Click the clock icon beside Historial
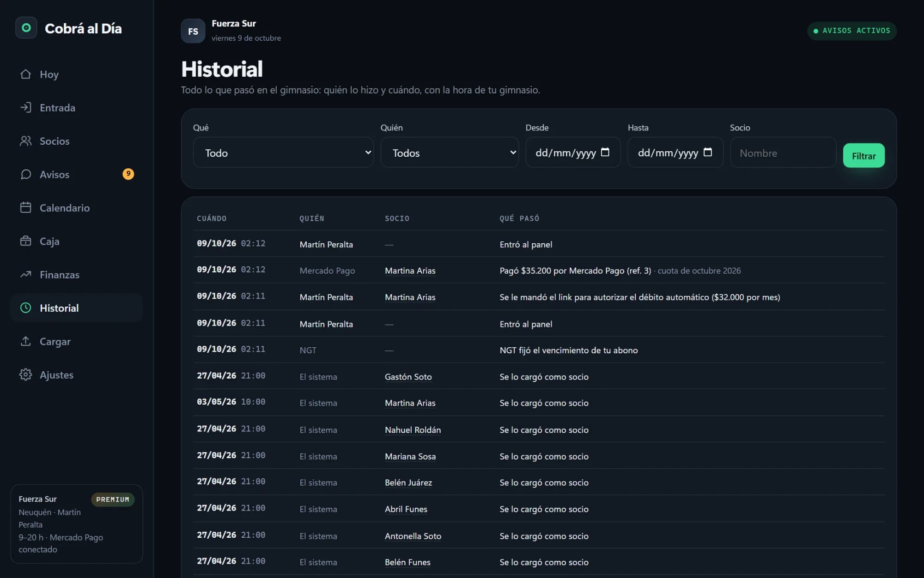Screen dimensions: 924x578 click(x=26, y=308)
